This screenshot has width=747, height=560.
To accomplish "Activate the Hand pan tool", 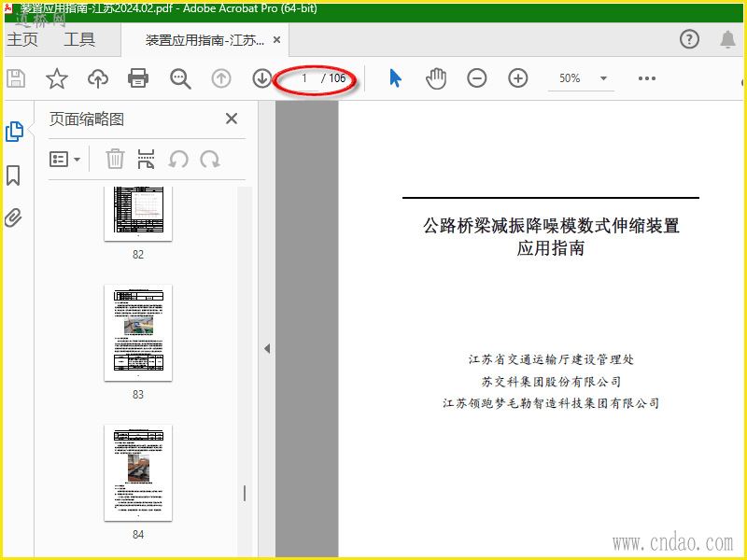I will coord(436,78).
